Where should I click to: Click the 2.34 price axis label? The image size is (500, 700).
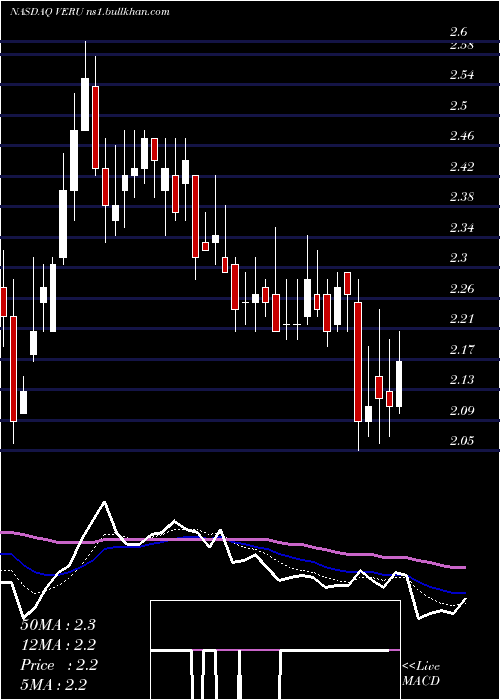[462, 228]
